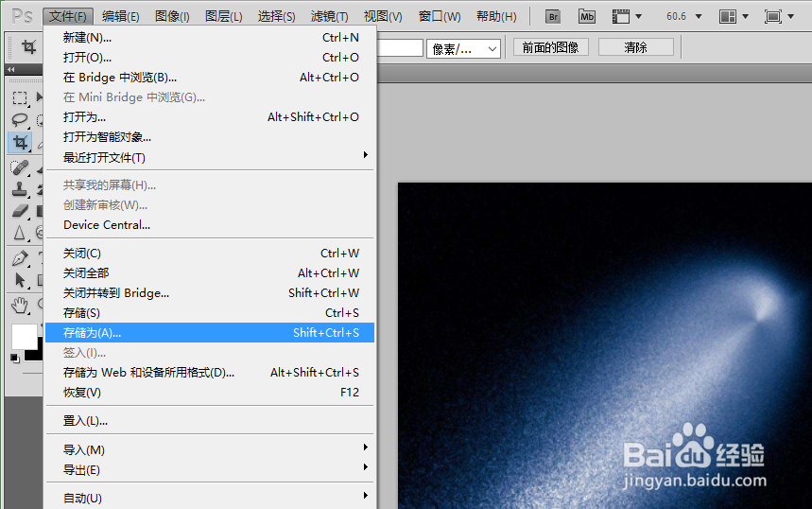Click the comet image canvas
The height and width of the screenshot is (509, 812).
(x=604, y=345)
